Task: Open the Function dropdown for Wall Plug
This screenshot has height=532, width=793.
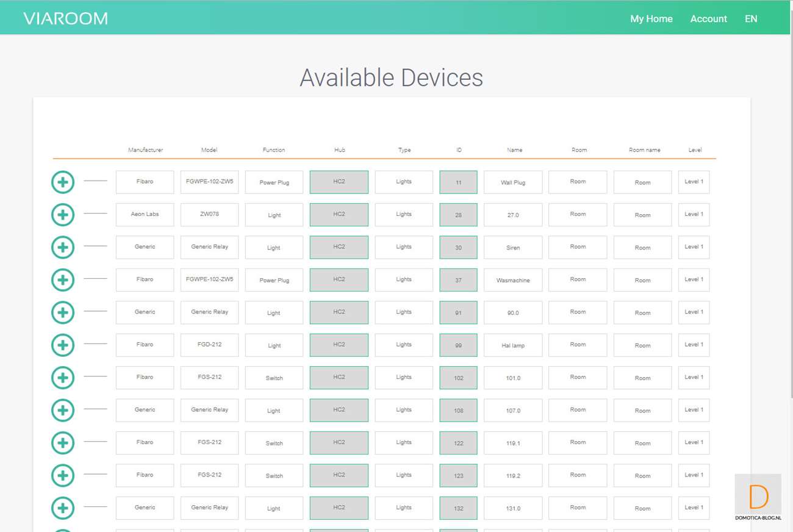Action: [274, 182]
